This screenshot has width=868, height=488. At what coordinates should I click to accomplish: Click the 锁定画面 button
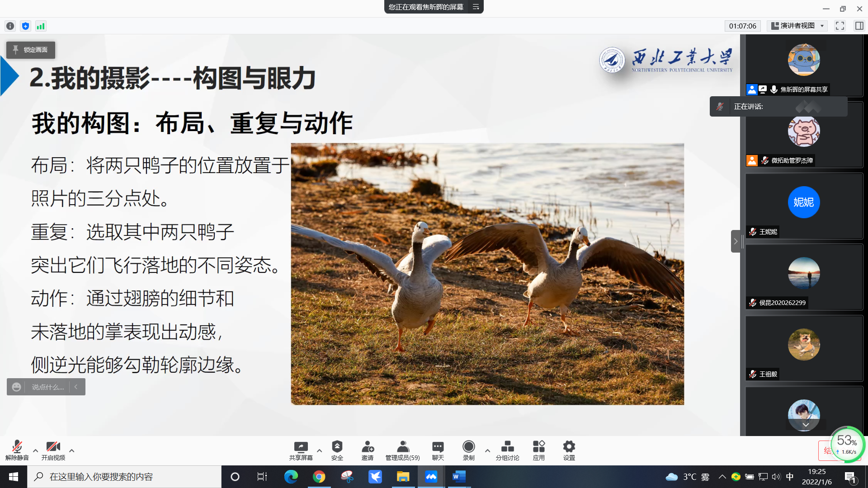pyautogui.click(x=31, y=50)
